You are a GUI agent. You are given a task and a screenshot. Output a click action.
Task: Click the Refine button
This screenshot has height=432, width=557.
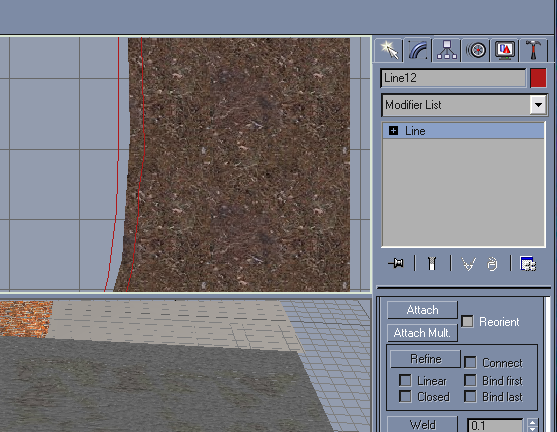425,359
